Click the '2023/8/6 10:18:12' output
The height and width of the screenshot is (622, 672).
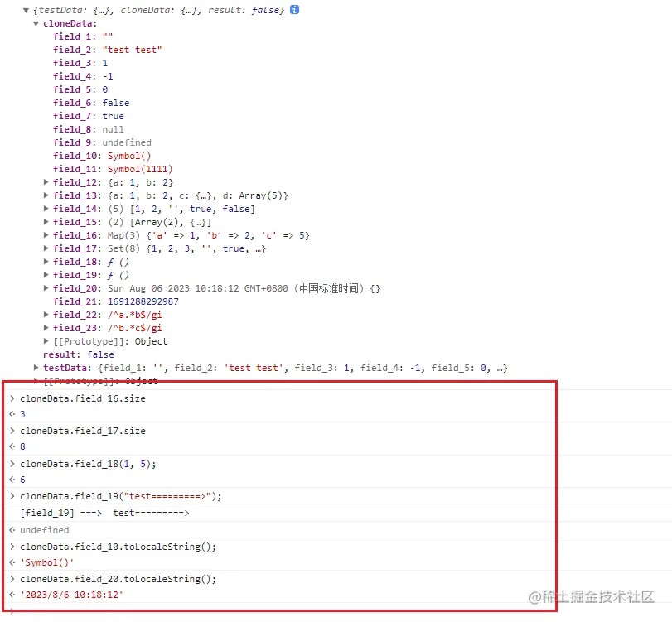[71, 595]
